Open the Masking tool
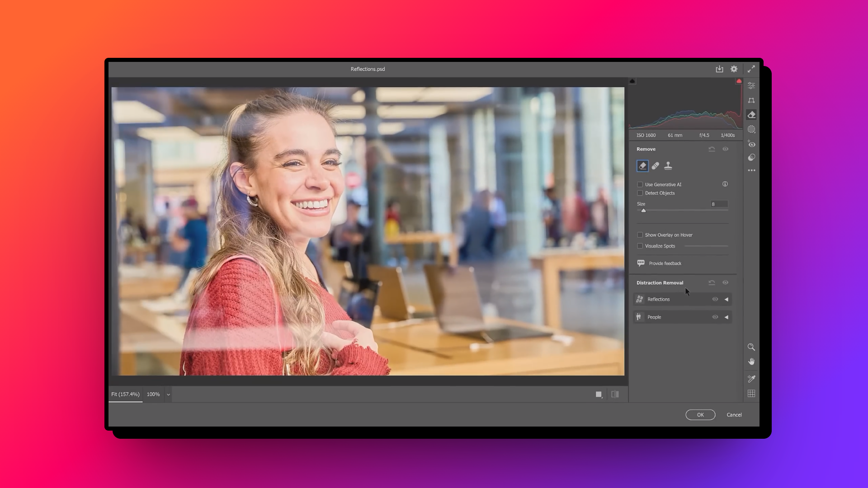The height and width of the screenshot is (488, 868). click(751, 129)
